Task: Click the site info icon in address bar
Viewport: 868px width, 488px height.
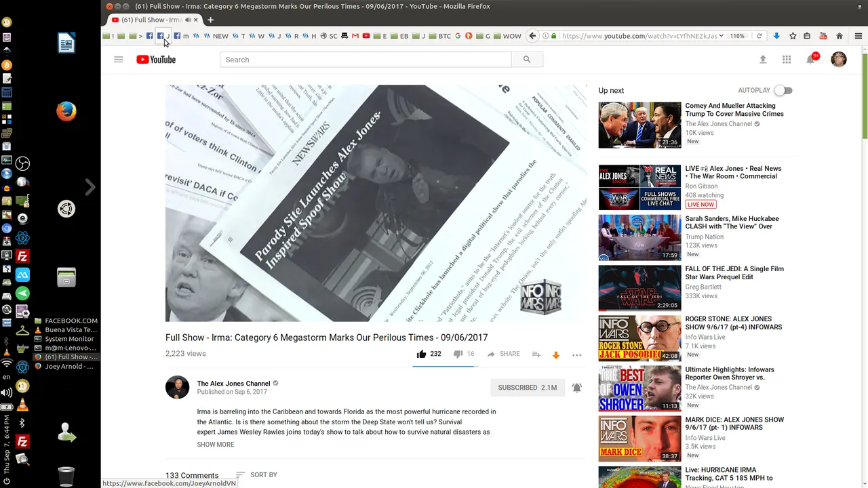Action: 546,36
